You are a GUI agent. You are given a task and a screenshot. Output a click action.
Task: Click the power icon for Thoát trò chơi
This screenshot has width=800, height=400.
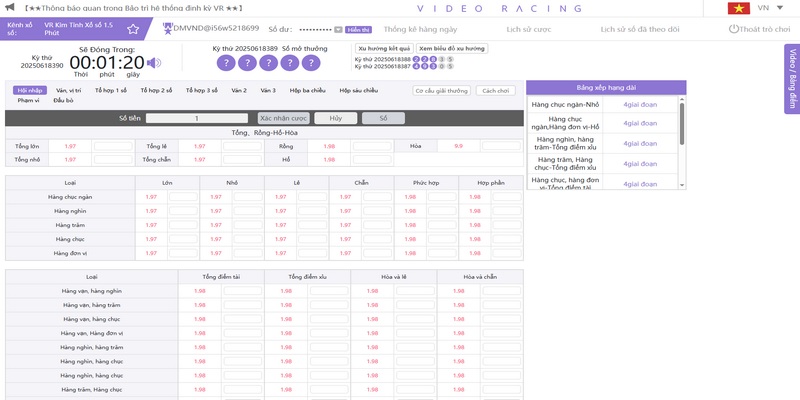pos(734,29)
